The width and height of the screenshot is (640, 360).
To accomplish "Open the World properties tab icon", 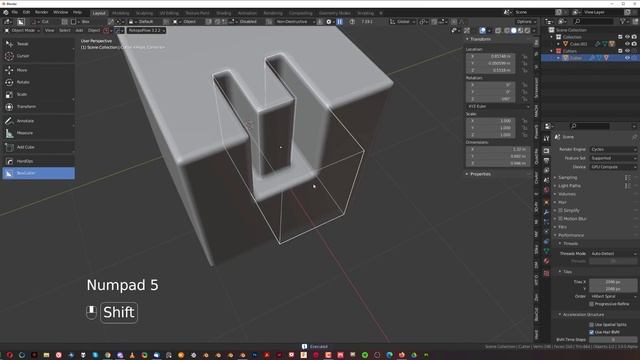I will 547,190.
